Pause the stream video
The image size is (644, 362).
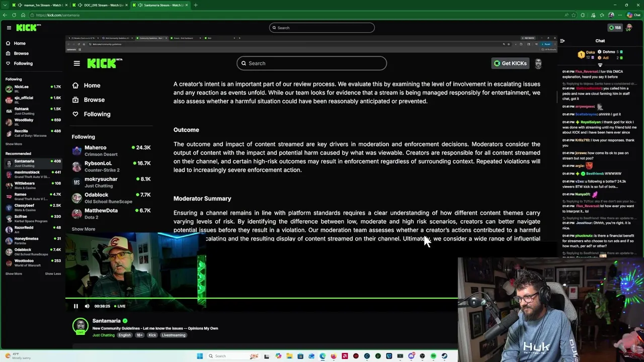coord(76,306)
